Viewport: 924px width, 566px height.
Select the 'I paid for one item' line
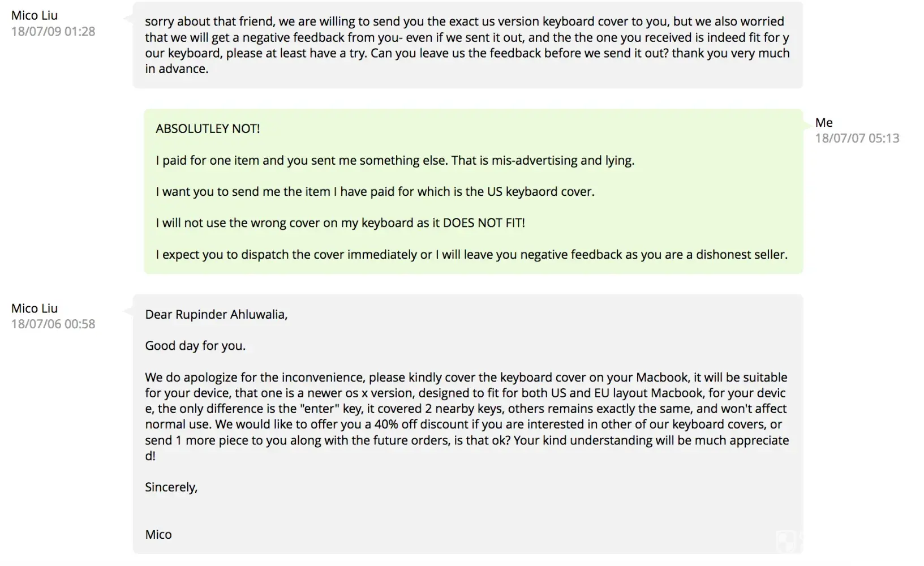point(395,160)
